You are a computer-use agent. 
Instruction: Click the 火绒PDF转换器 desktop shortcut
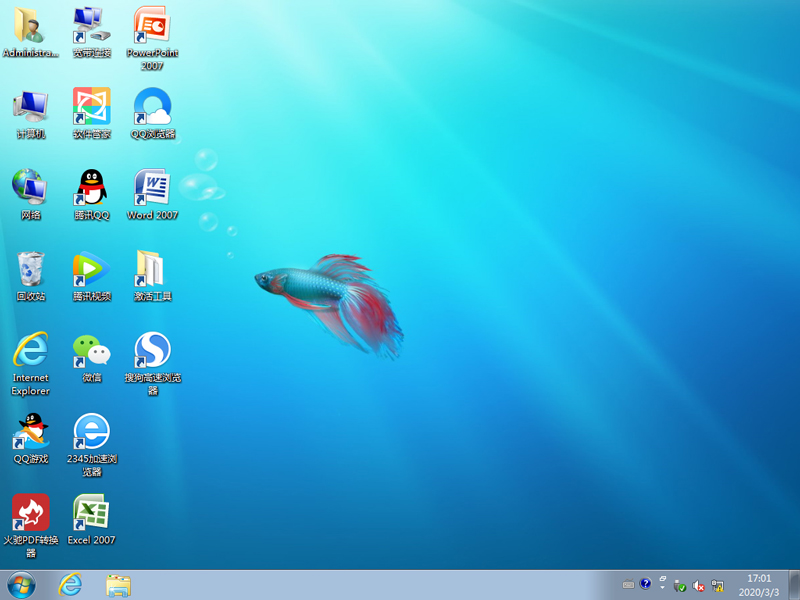coord(30,514)
